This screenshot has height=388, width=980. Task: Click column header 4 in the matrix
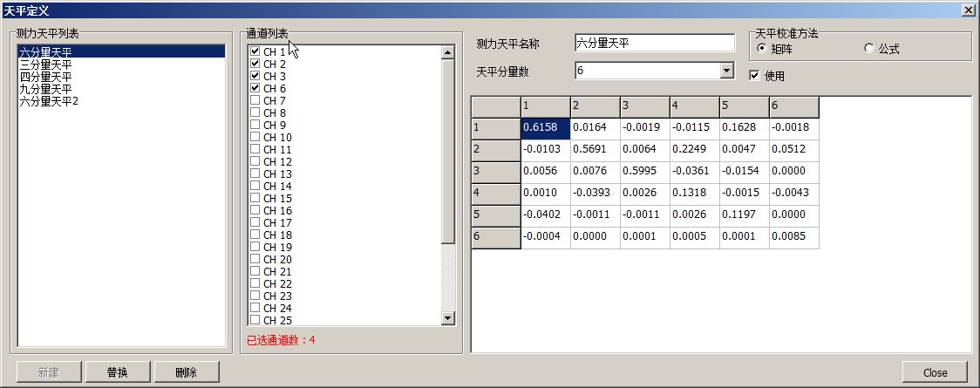(x=694, y=106)
